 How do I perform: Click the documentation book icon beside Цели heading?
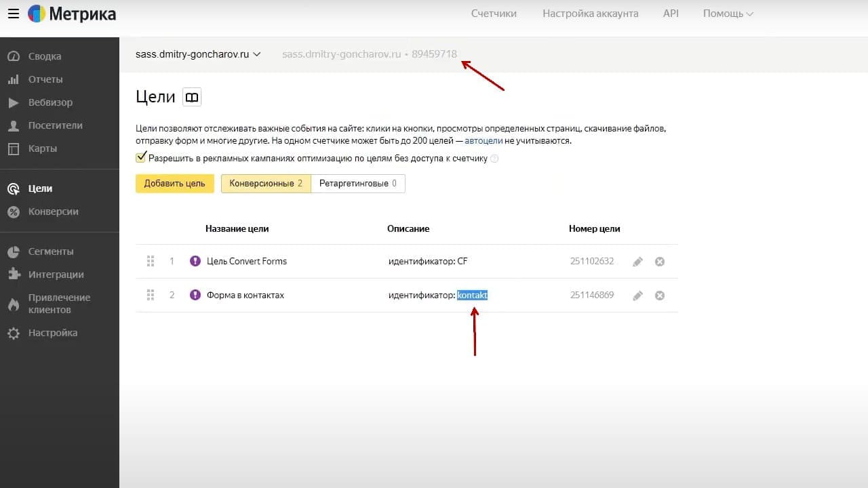coord(192,98)
